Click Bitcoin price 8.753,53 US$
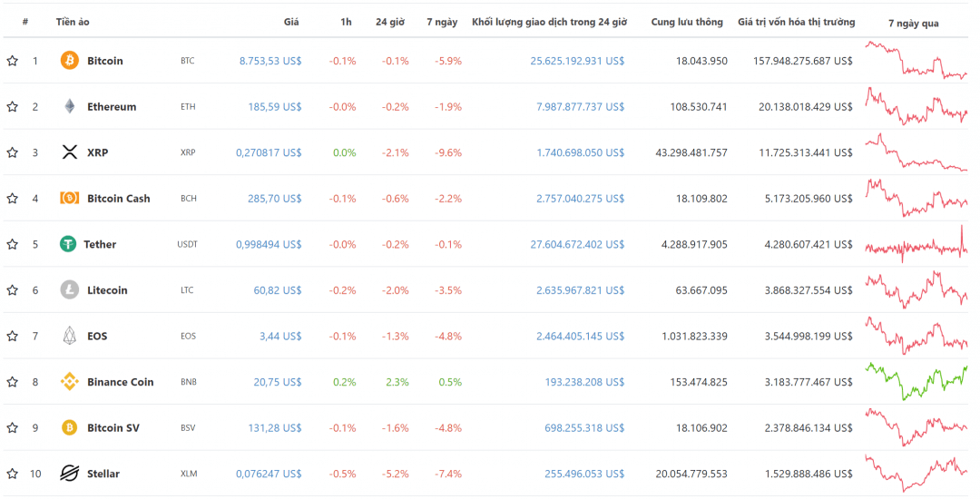The image size is (980, 499). [270, 61]
